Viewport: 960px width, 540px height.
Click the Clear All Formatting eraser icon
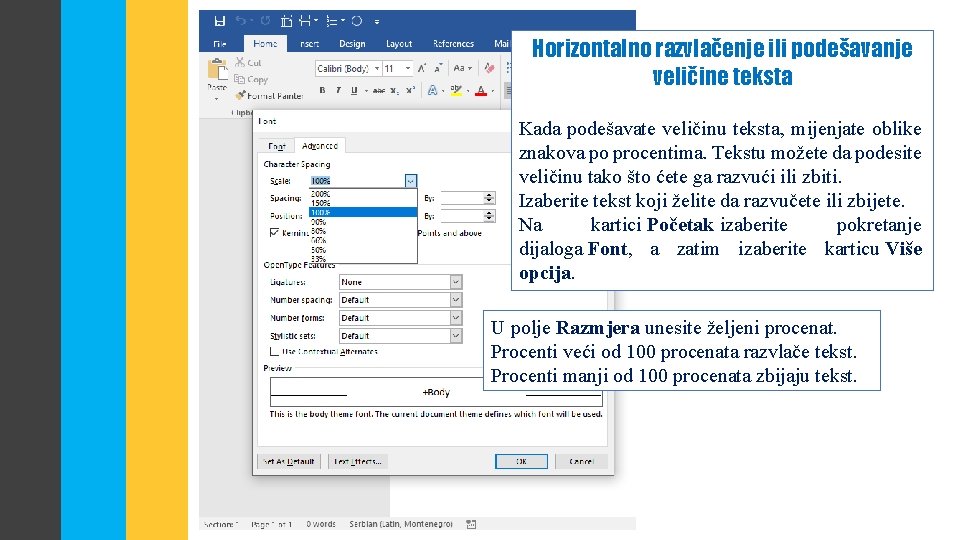tap(489, 68)
